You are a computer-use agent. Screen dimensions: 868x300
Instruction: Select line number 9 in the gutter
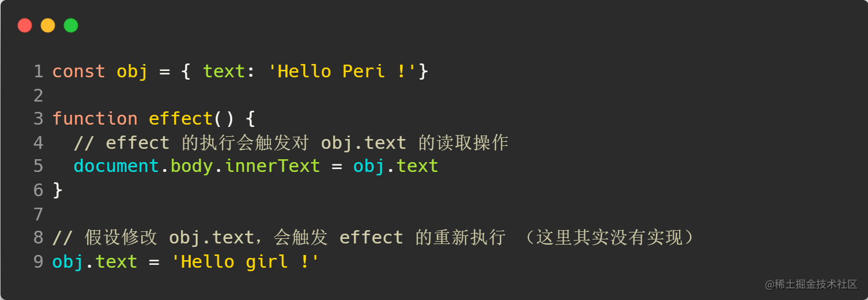(38, 262)
